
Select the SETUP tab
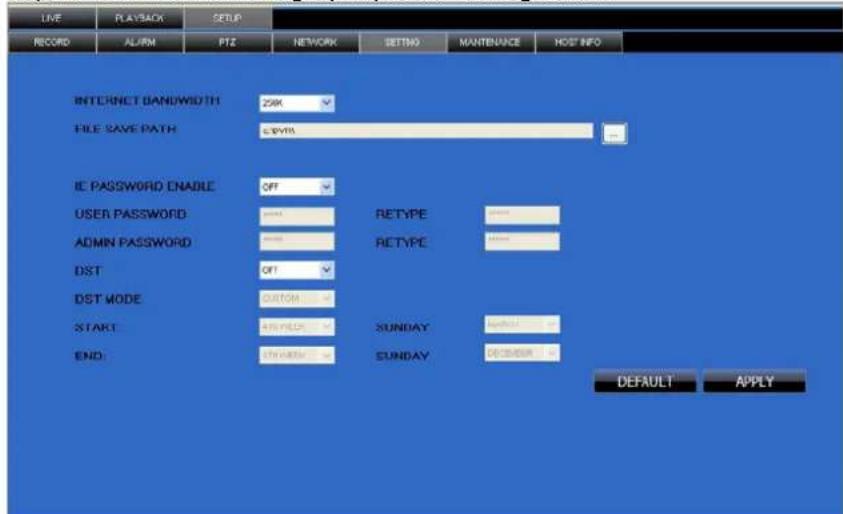[227, 18]
